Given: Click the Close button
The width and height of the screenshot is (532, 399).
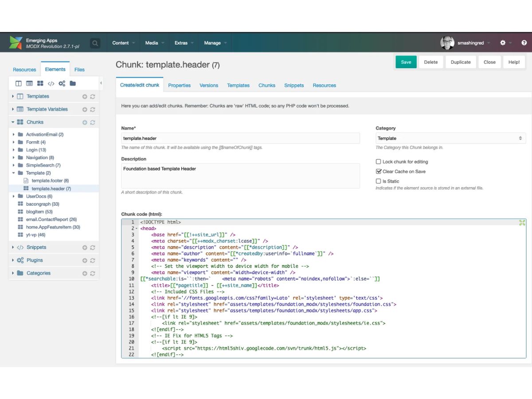Looking at the screenshot, I should (490, 62).
